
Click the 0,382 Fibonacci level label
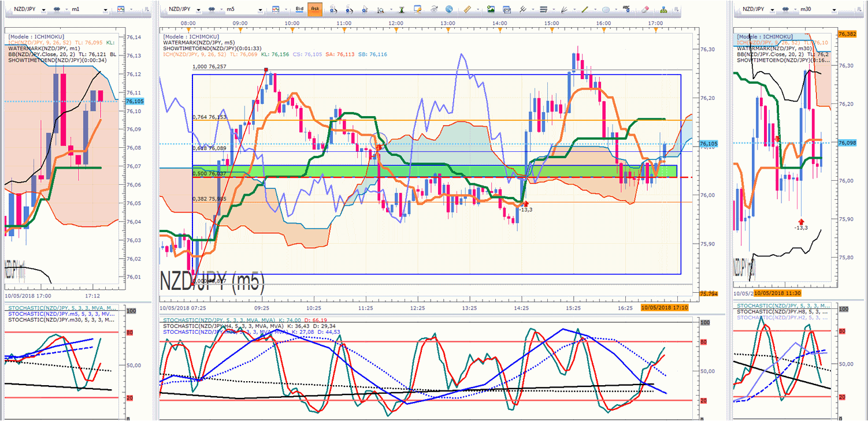[209, 199]
